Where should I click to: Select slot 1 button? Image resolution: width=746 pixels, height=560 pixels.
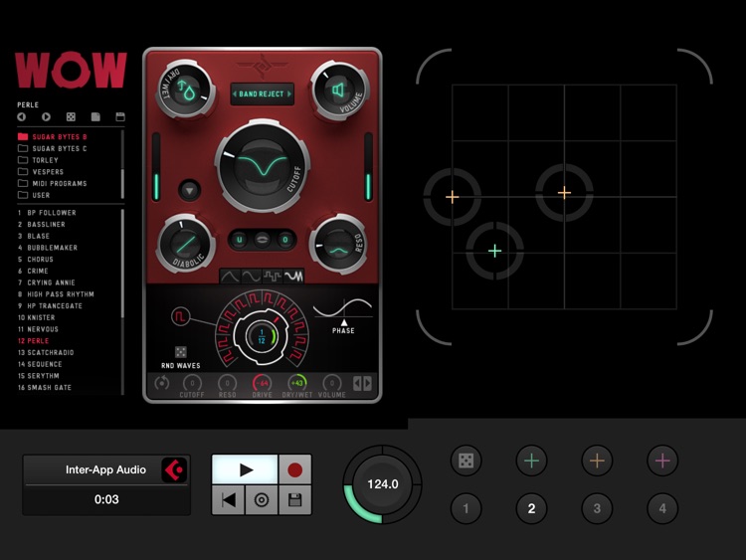466,508
